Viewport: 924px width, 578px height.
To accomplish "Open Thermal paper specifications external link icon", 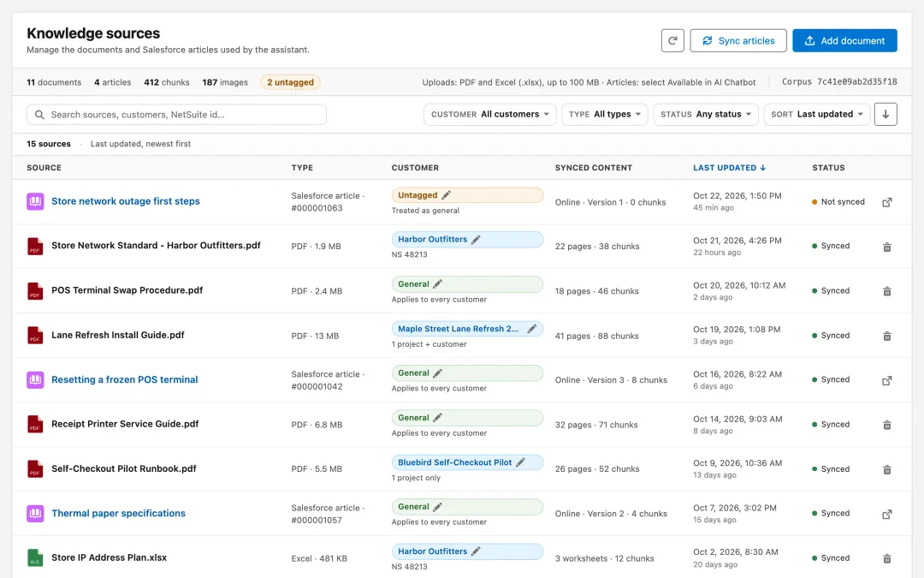I will [887, 515].
